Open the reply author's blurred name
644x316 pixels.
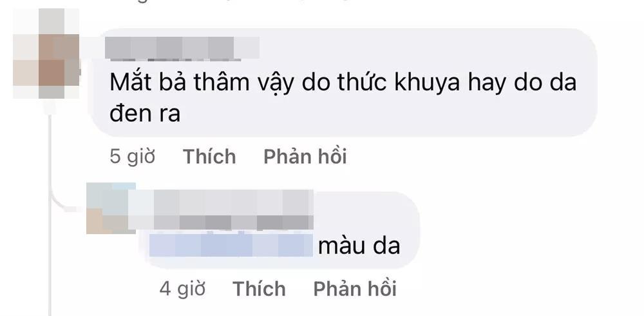[x=221, y=210]
